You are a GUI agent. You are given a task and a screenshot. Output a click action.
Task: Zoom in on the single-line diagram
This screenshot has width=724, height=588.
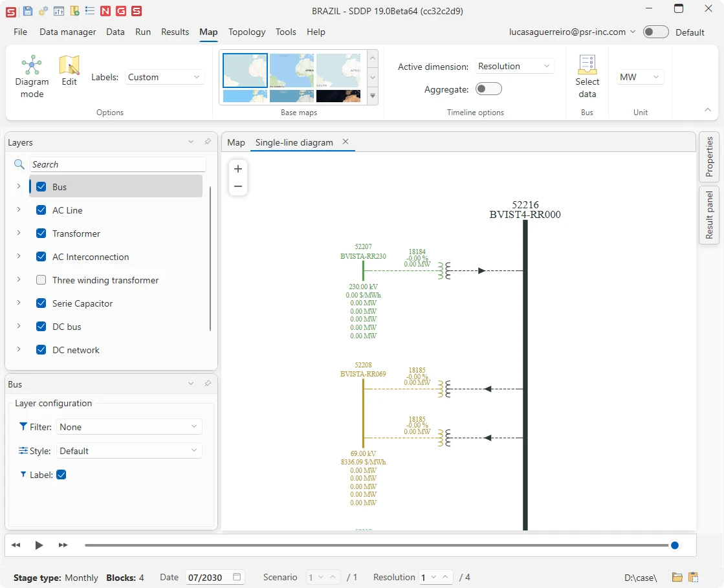[238, 169]
